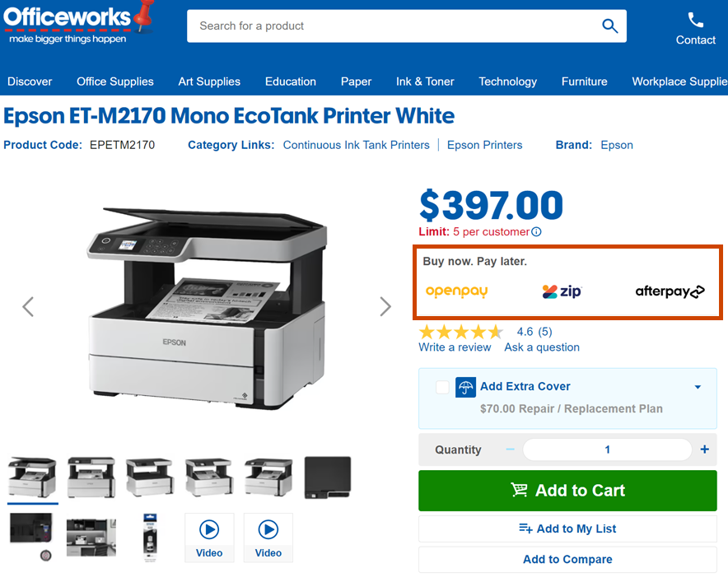This screenshot has width=728, height=582.
Task: Show purchase limit info icon
Action: tap(536, 232)
